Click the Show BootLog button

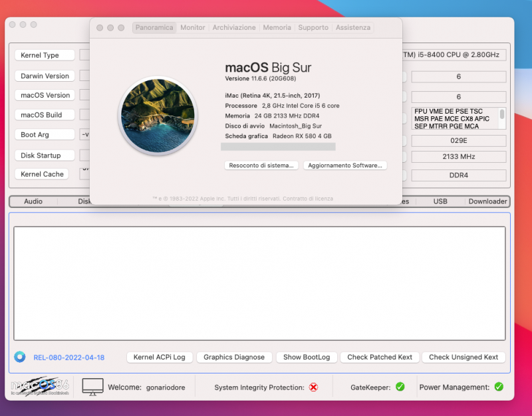[307, 357]
